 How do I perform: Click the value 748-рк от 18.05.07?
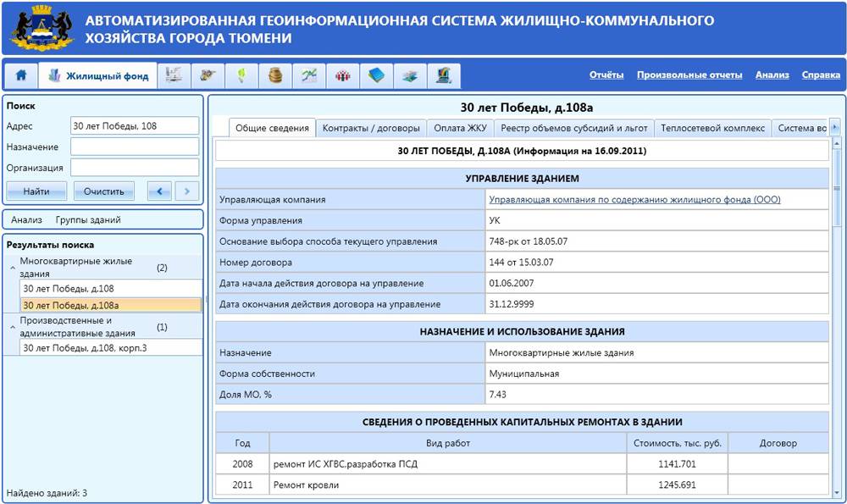529,241
